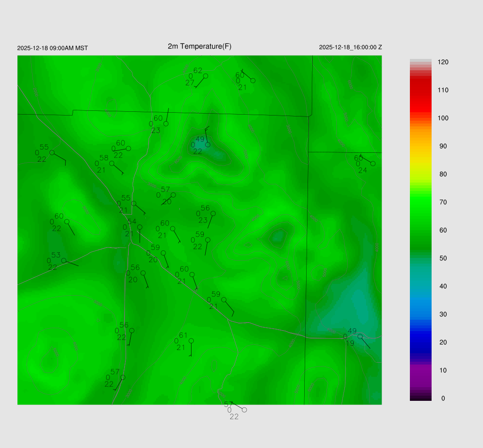Click the 120 label on the colorbar
The image size is (483, 448).
coord(443,62)
